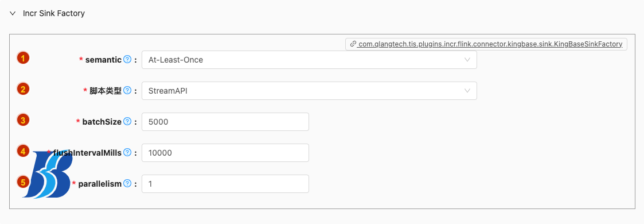
Task: Click the link icon before KingBaseSinkFactory
Action: point(352,44)
